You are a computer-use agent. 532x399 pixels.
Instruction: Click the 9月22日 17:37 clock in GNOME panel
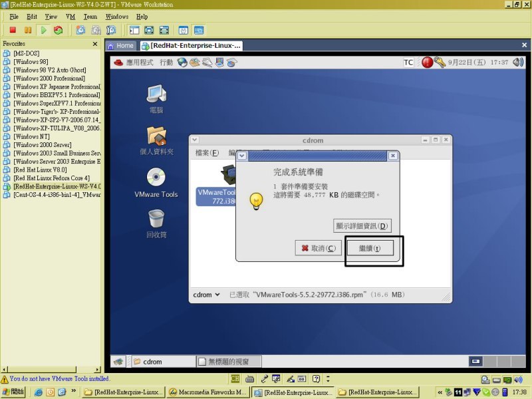[478, 63]
